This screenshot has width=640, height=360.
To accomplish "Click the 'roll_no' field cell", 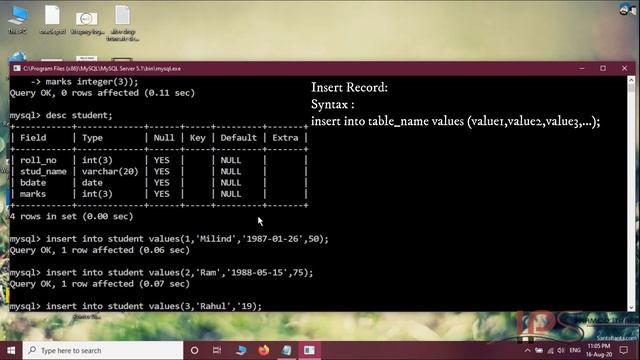I will (38, 160).
